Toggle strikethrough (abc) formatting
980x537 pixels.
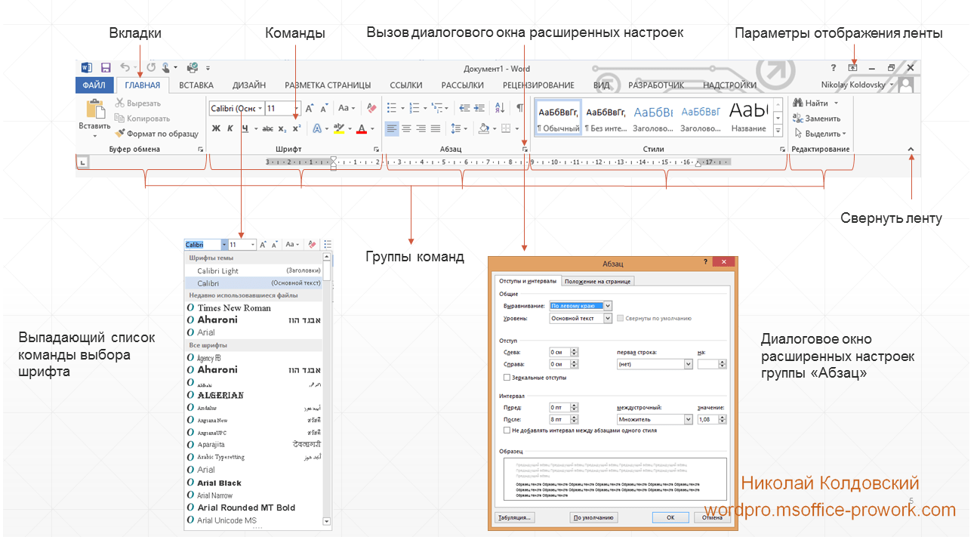pos(267,128)
